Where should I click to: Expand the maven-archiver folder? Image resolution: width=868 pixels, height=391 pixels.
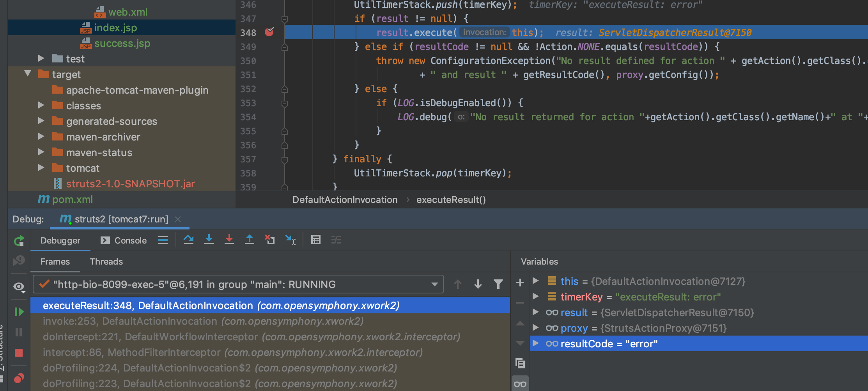[x=41, y=136]
